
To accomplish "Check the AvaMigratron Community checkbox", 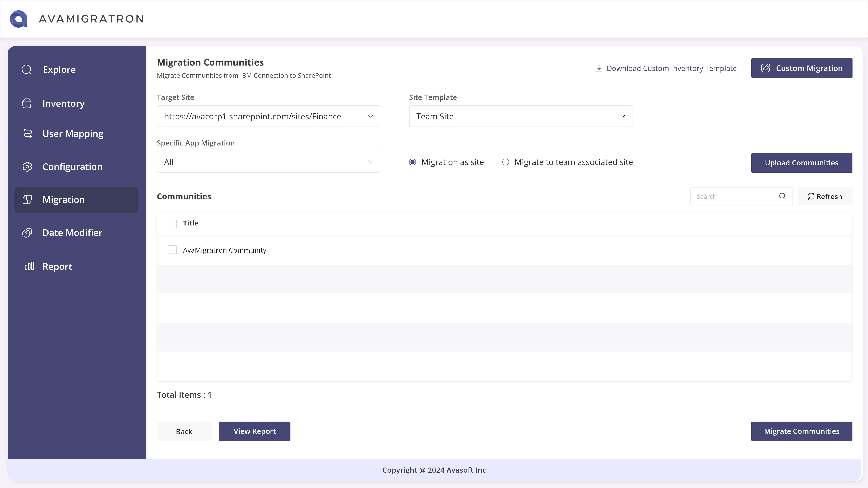I will point(172,250).
